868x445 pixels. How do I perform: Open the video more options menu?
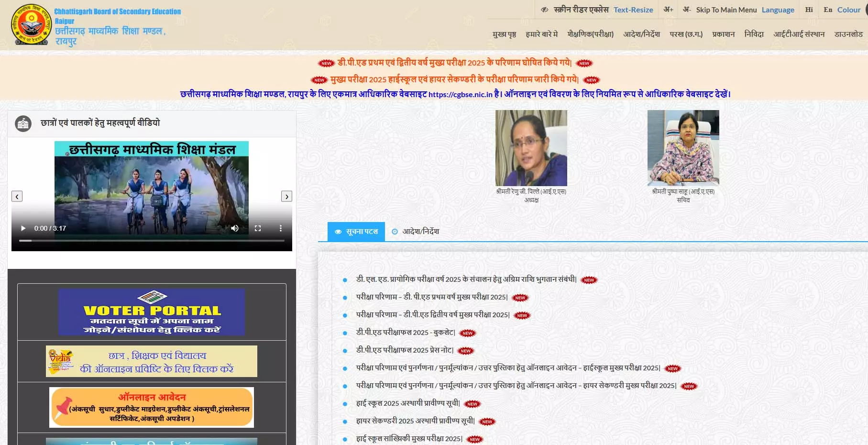(x=281, y=228)
